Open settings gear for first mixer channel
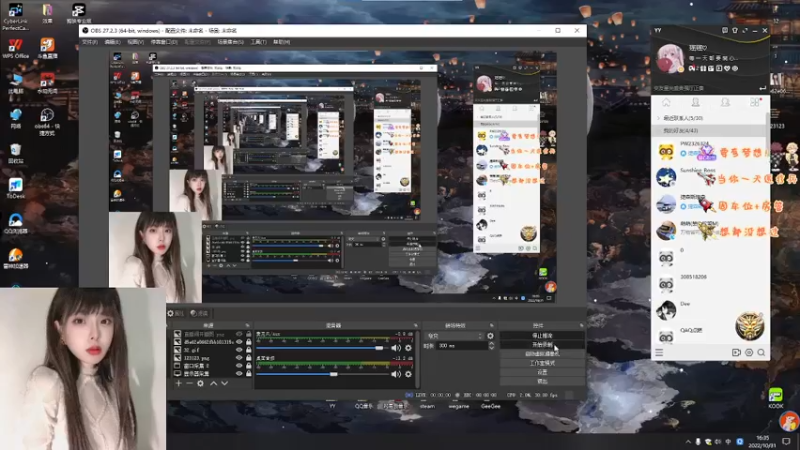The image size is (800, 450). click(408, 348)
